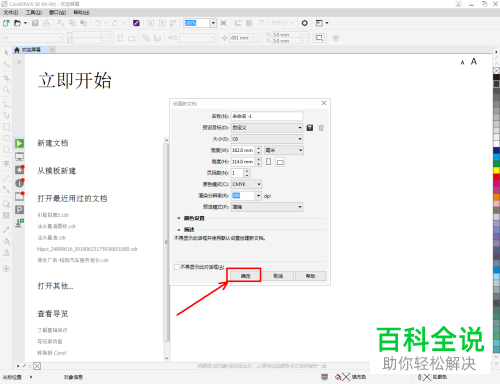Click the height value field in dialog

pyautogui.click(x=243, y=162)
